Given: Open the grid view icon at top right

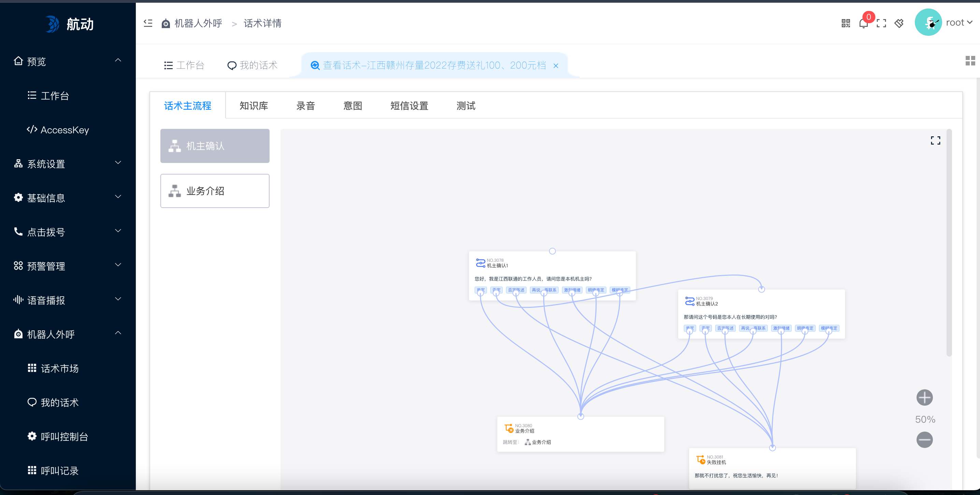Looking at the screenshot, I should point(970,60).
